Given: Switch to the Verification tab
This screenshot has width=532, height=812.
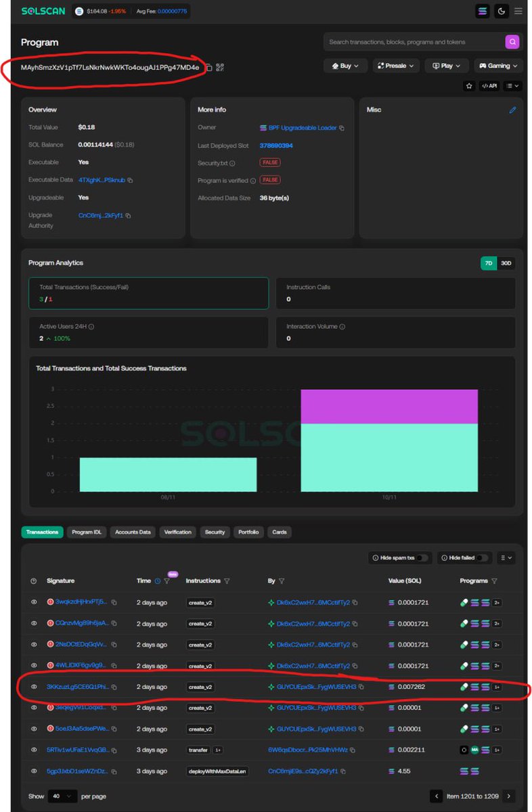Looking at the screenshot, I should 178,533.
